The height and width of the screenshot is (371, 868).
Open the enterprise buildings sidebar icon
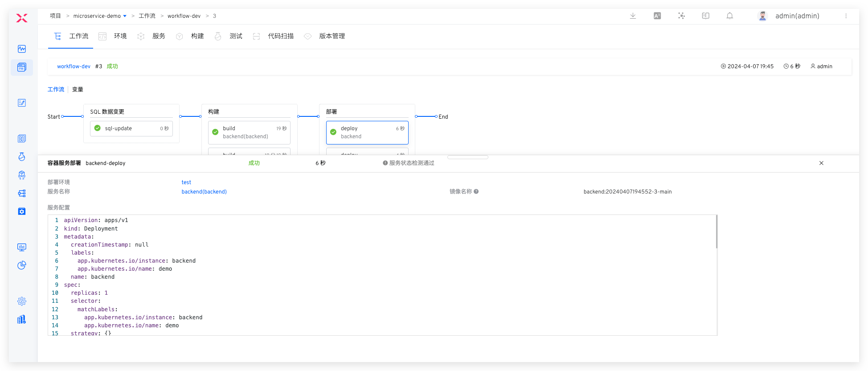(22, 319)
